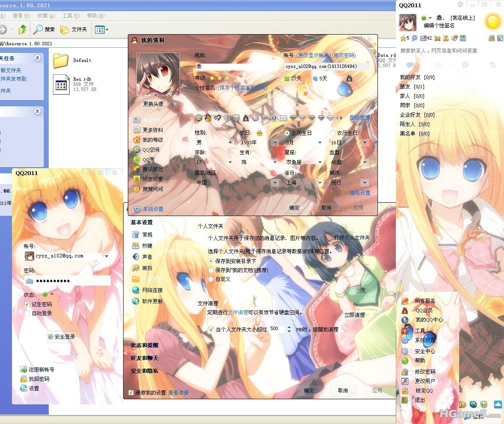This screenshot has width=504, height=424.
Task: Click 图标管理 icon management link
Action: click(360, 118)
